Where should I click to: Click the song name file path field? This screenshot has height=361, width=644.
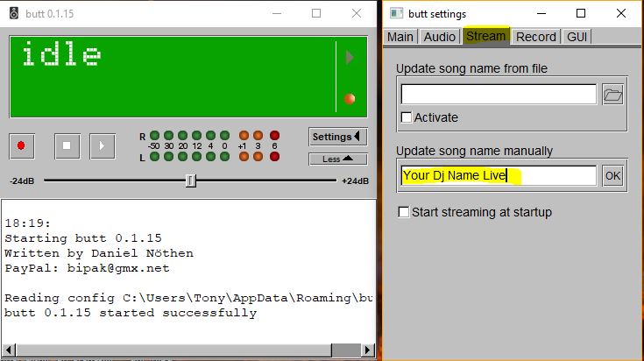[x=499, y=95]
